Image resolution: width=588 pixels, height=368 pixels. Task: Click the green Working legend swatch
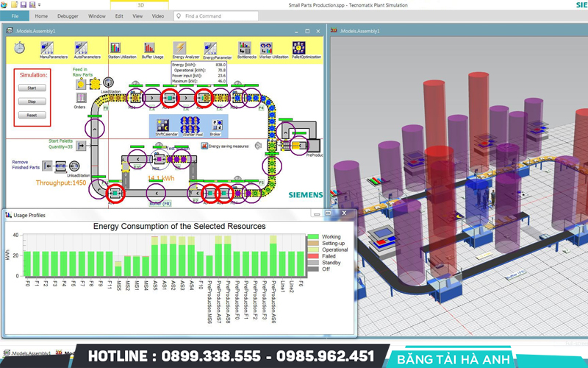[314, 237]
